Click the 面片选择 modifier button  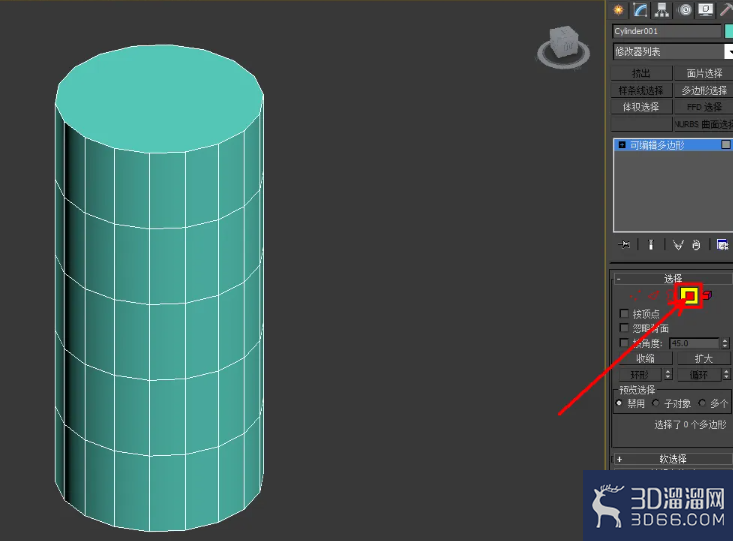[704, 73]
